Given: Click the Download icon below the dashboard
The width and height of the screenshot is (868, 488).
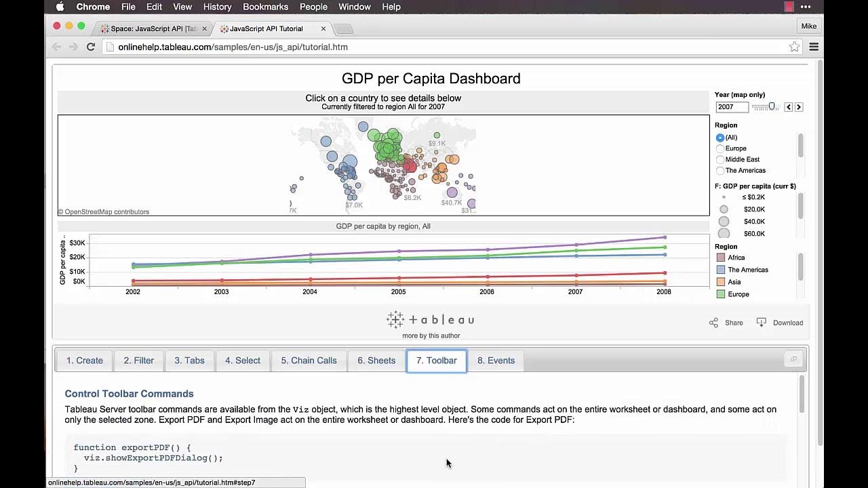Looking at the screenshot, I should (762, 323).
